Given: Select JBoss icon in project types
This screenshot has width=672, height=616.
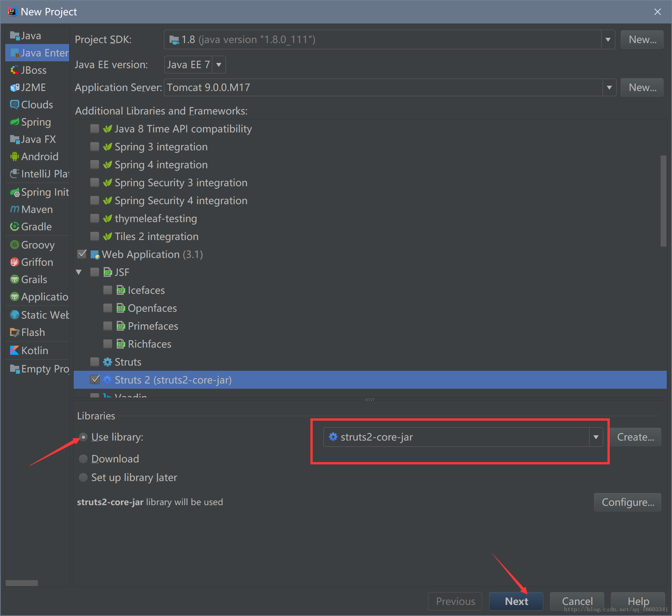Looking at the screenshot, I should (15, 70).
